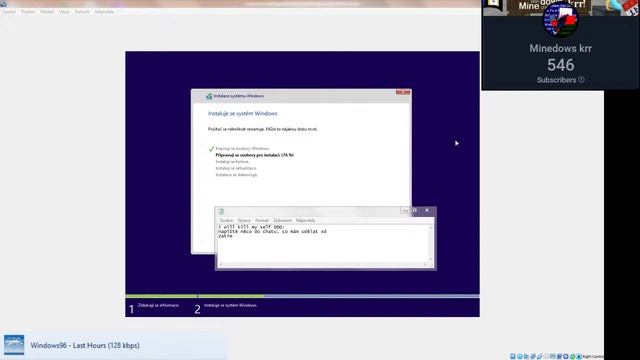Open VirtualBox Počítač menu
This screenshot has width=640, height=360.
(28, 12)
